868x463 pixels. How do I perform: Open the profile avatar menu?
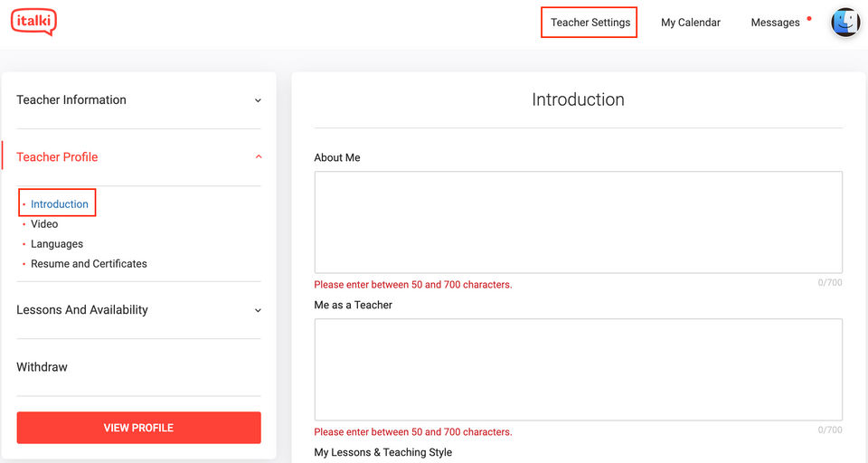tap(845, 23)
